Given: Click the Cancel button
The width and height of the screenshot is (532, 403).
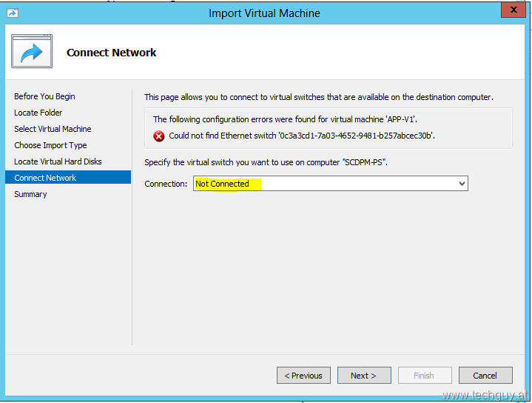Looking at the screenshot, I should [485, 375].
